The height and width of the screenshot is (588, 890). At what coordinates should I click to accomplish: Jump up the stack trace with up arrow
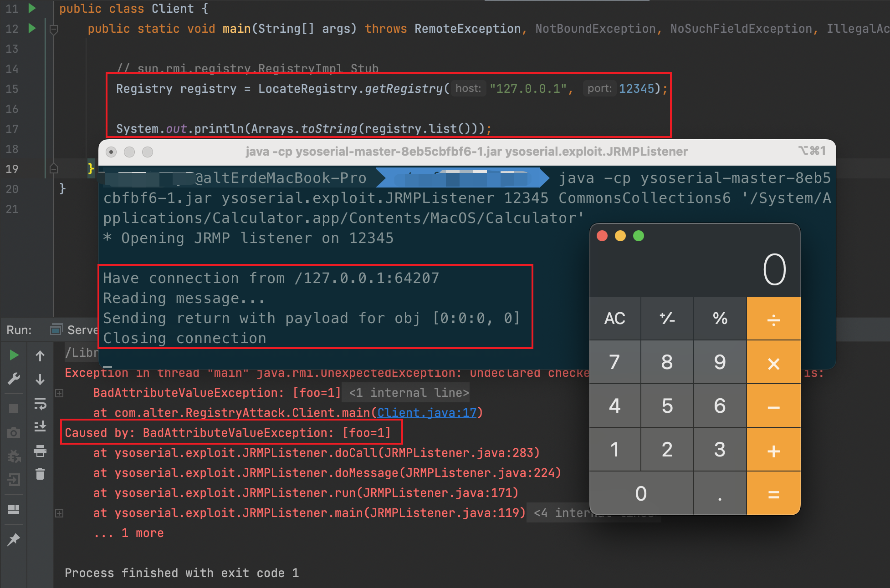coord(40,356)
